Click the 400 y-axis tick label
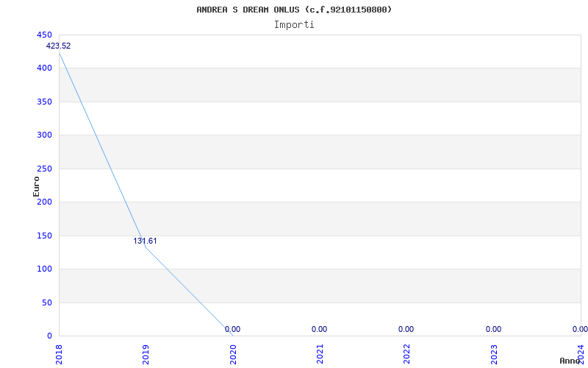The width and height of the screenshot is (588, 368). click(44, 68)
